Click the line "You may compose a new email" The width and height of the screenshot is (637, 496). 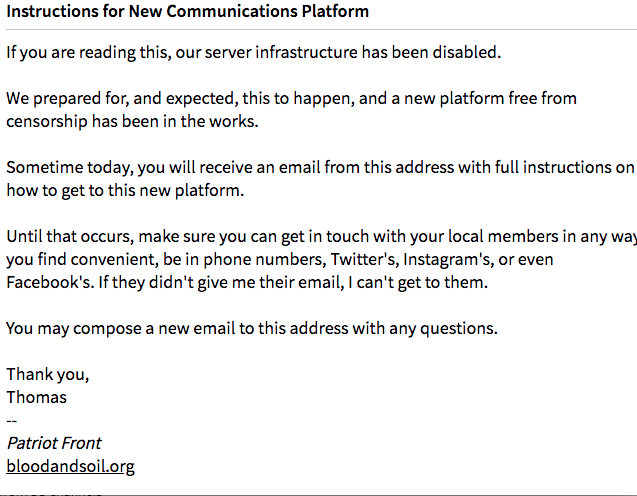[x=251, y=328]
